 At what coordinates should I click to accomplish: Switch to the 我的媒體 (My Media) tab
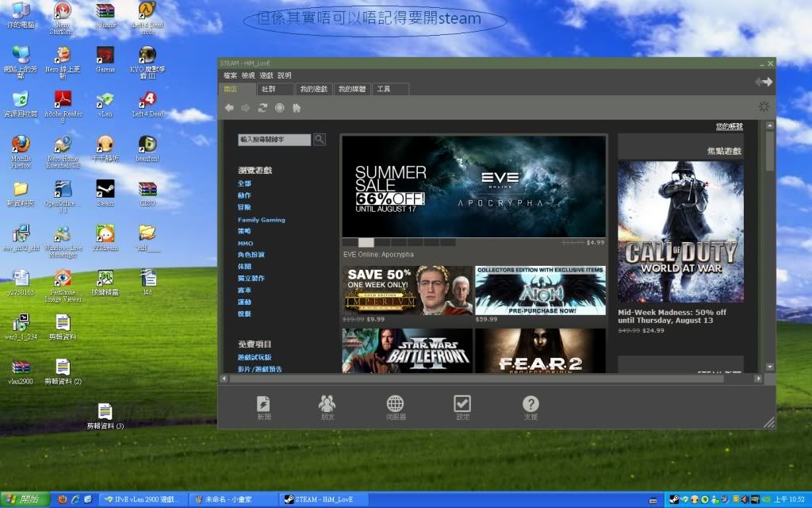(352, 89)
